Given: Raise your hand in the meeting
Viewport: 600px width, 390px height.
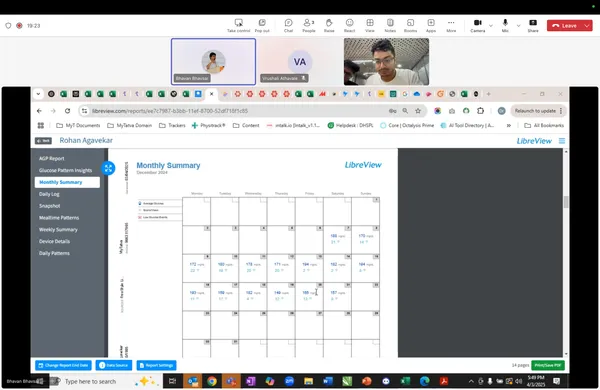Looking at the screenshot, I should pyautogui.click(x=329, y=26).
